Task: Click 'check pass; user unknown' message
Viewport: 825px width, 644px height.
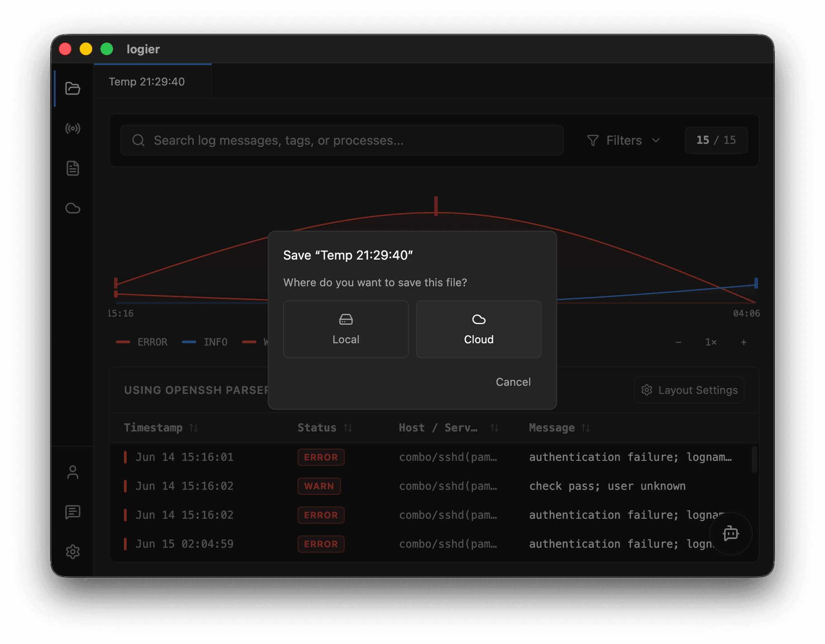Action: coord(607,486)
